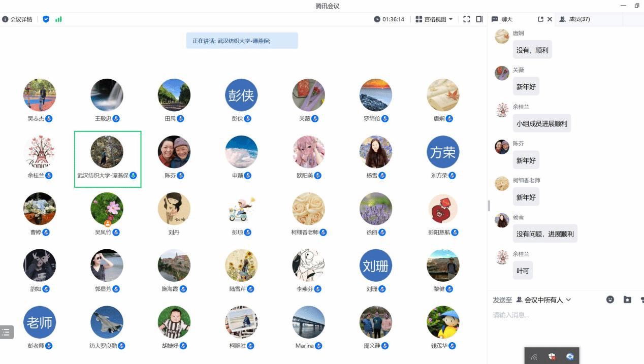The image size is (644, 364).
Task: Pop out the chat panel window
Action: click(540, 19)
